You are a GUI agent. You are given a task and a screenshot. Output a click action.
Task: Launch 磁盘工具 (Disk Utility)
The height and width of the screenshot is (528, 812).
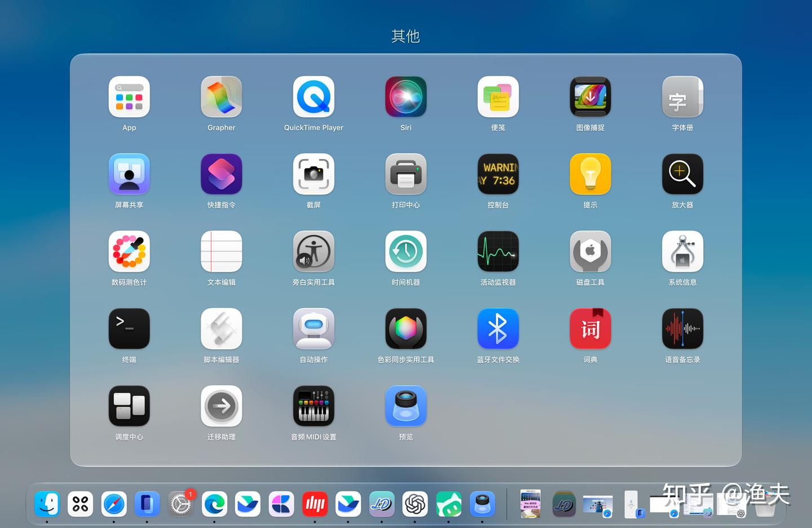click(x=590, y=252)
